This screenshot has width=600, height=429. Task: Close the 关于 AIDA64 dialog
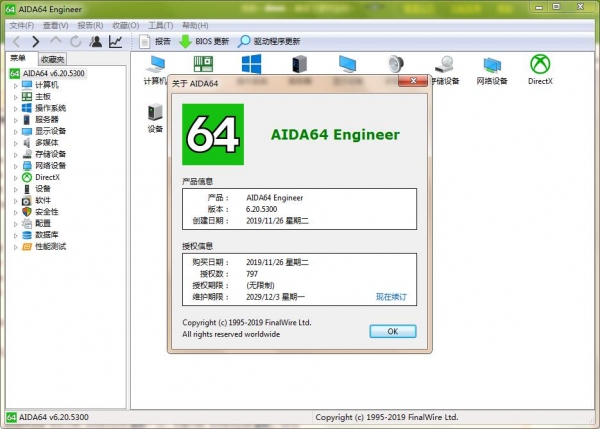(x=413, y=81)
